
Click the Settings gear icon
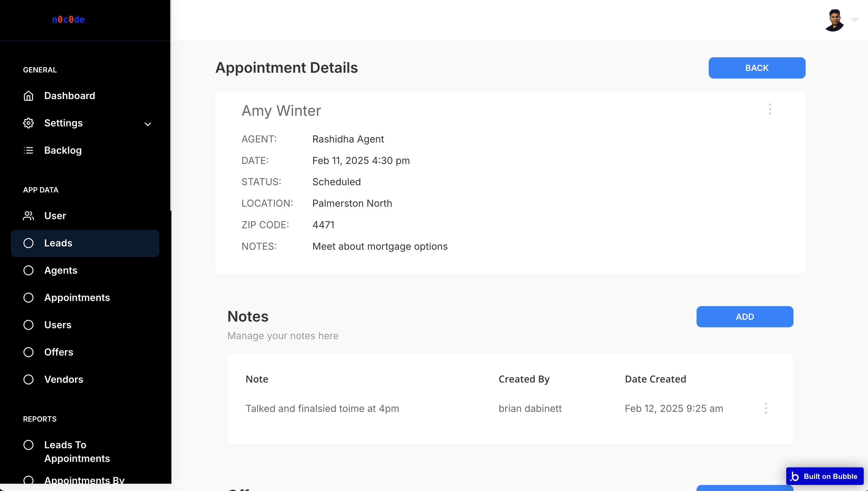(28, 123)
